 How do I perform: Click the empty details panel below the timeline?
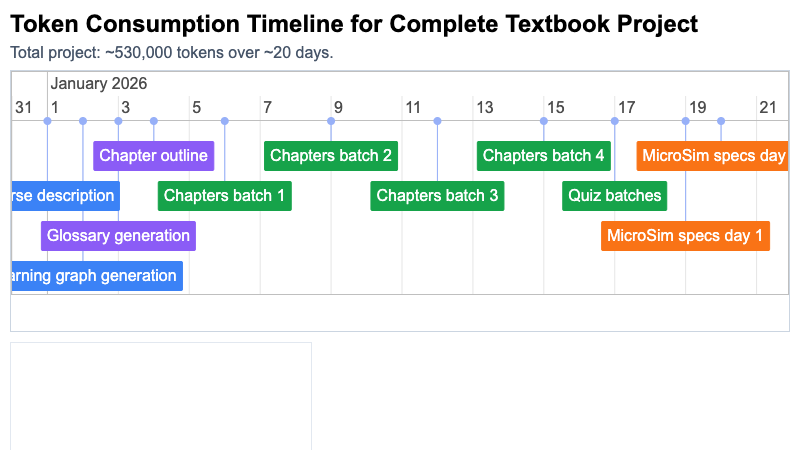(x=161, y=396)
